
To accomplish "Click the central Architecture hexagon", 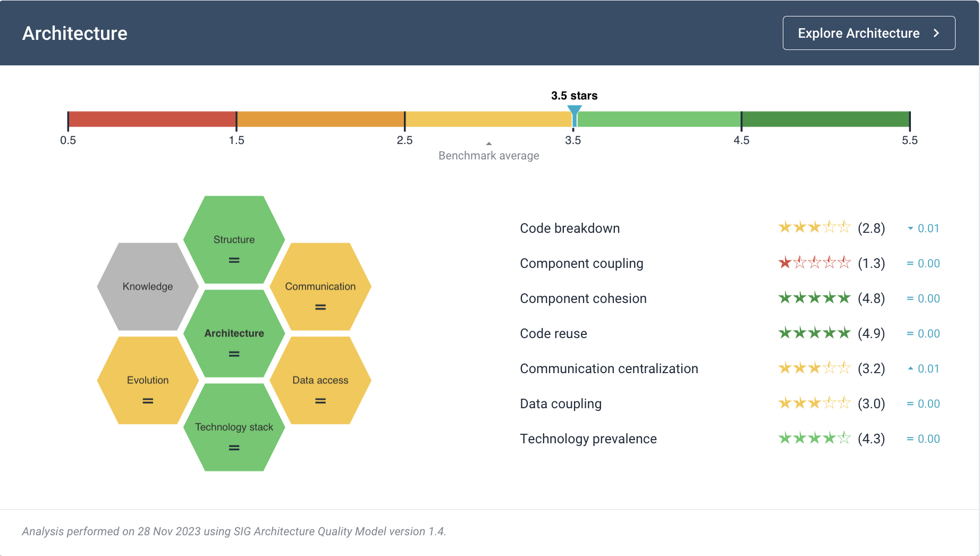I will point(234,333).
